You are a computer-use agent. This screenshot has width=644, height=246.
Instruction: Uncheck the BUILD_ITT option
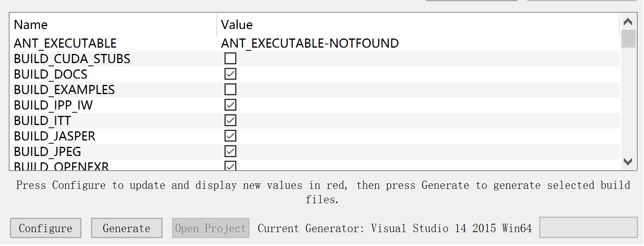(x=230, y=120)
